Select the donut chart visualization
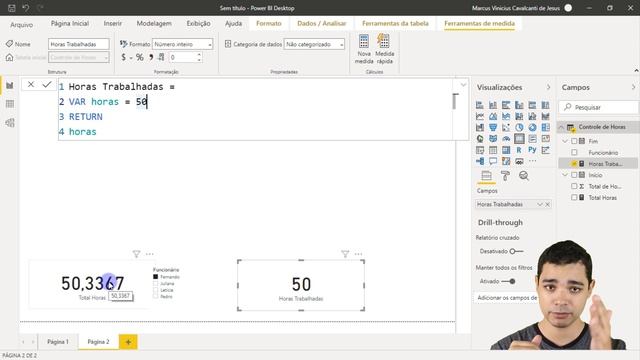This screenshot has height=360, width=640. coord(532,127)
